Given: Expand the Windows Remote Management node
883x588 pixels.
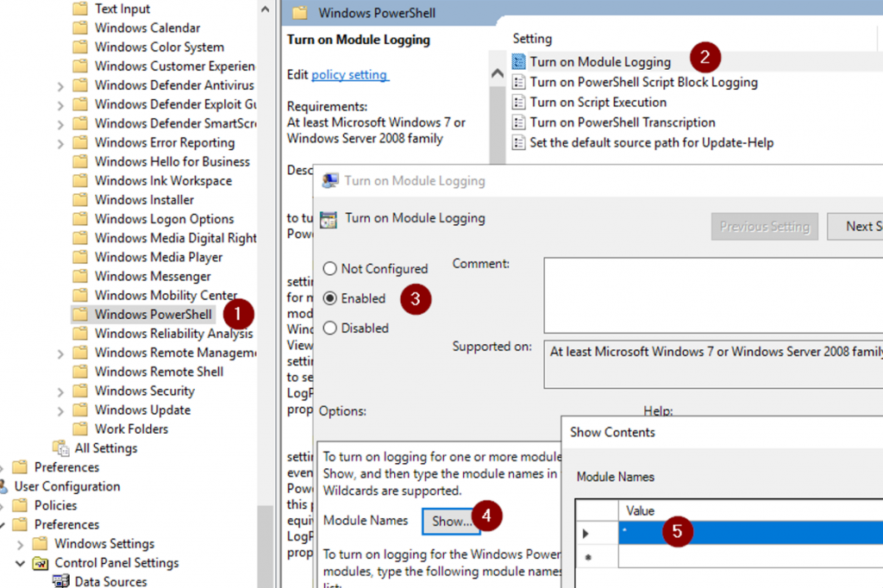Looking at the screenshot, I should tap(61, 353).
